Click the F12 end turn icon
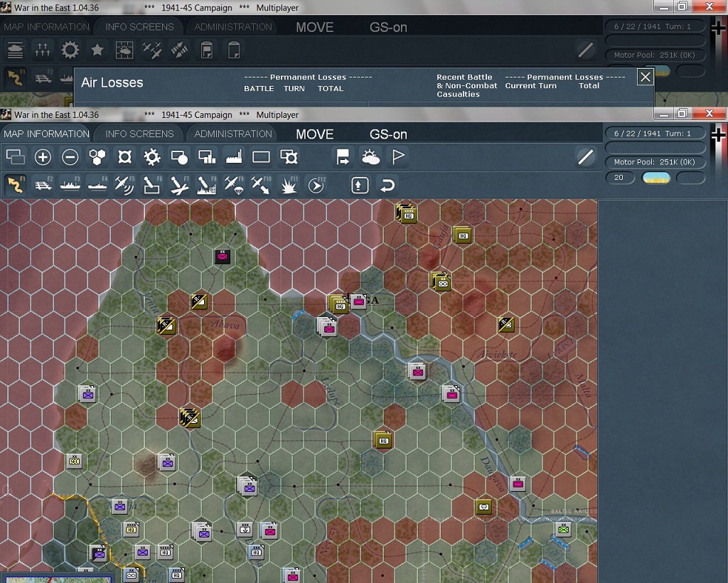 (x=316, y=185)
